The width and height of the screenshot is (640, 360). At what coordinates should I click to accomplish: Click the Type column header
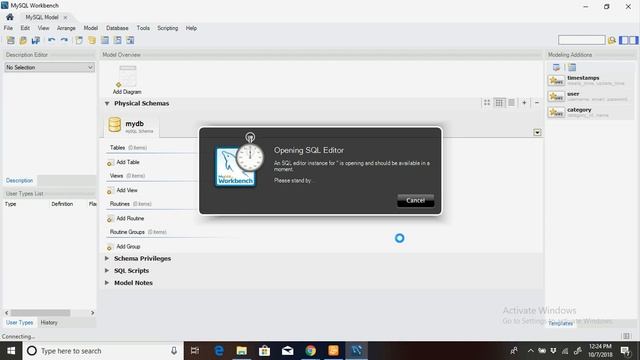coord(11,204)
